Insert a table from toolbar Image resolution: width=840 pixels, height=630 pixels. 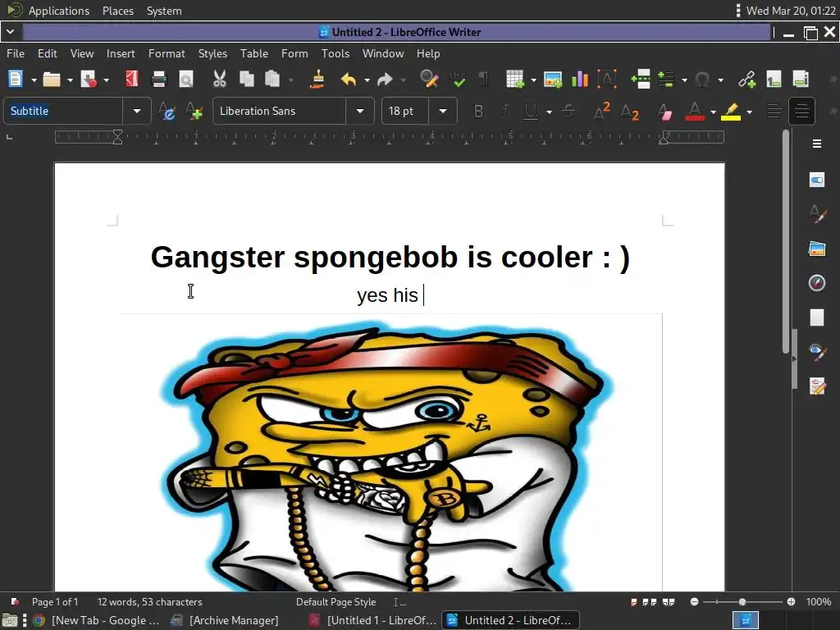515,80
